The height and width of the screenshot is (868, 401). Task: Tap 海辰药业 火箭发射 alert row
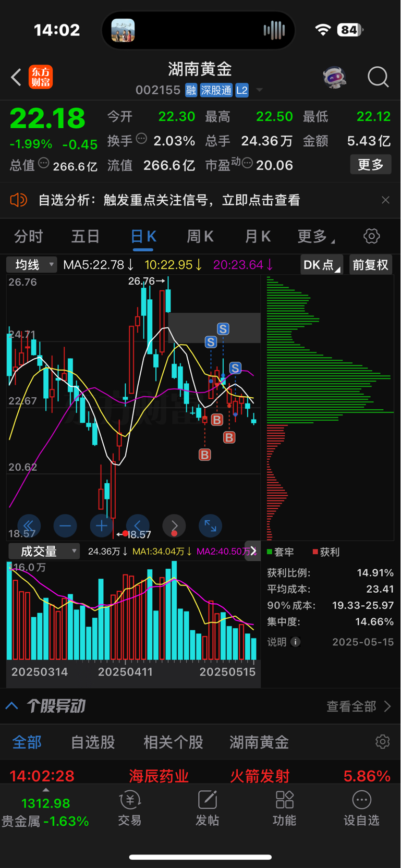click(200, 776)
